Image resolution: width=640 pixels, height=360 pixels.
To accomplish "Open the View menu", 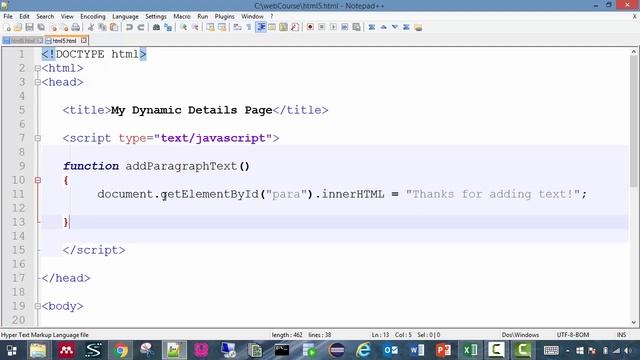I will [67, 16].
